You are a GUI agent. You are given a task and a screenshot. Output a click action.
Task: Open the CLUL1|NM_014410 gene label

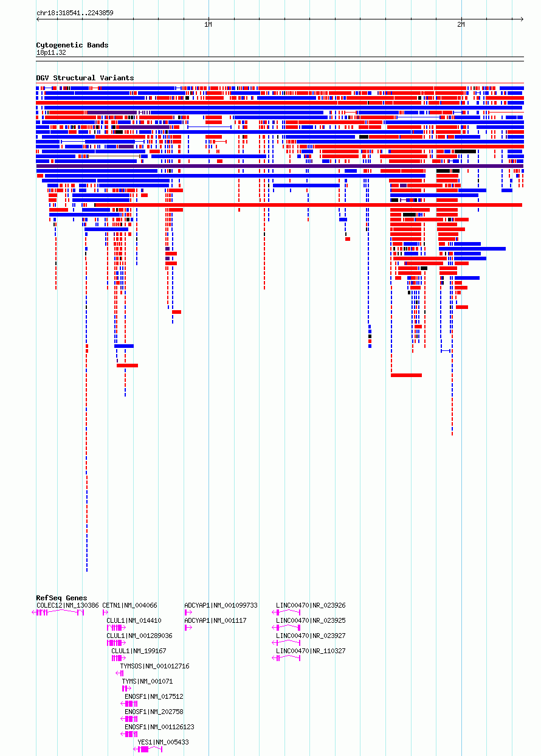(134, 620)
